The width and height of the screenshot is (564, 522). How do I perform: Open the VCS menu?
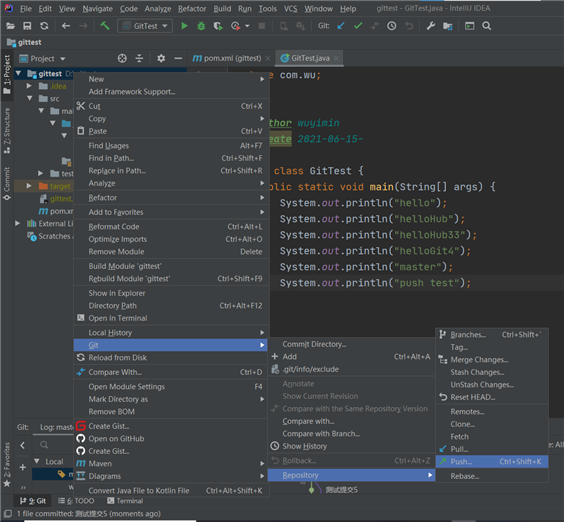(290, 9)
